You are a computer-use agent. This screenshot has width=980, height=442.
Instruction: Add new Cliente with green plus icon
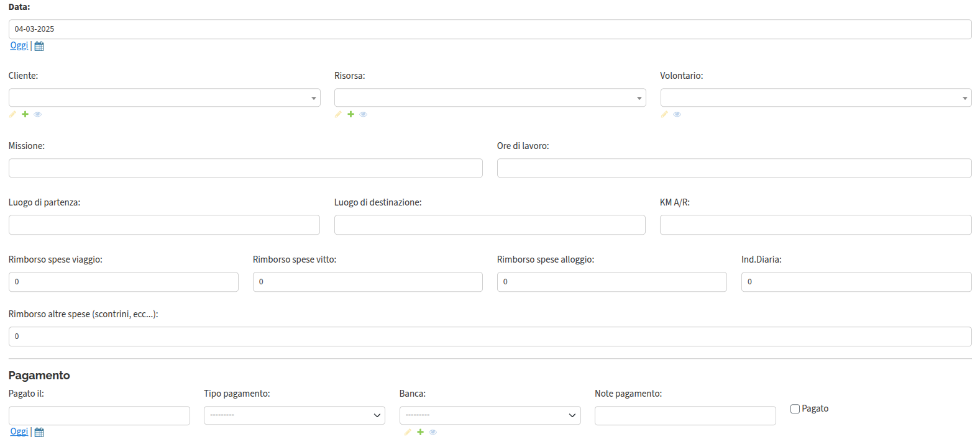tap(25, 114)
